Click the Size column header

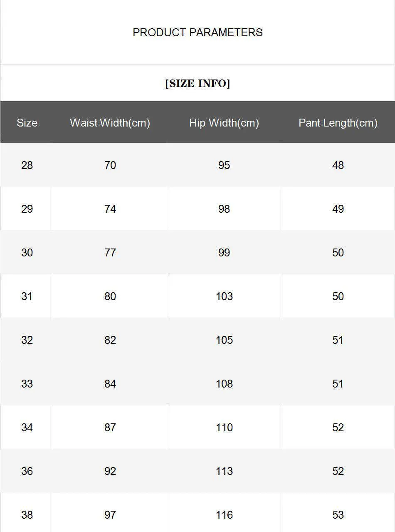27,123
